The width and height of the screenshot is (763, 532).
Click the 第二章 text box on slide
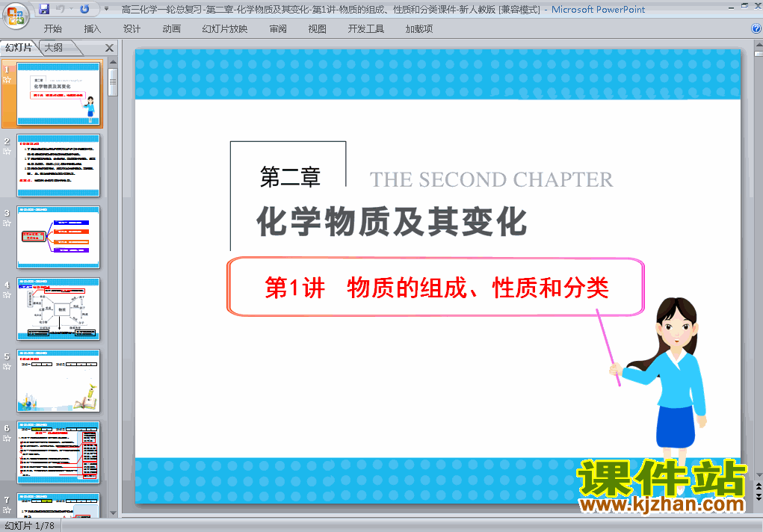(290, 176)
